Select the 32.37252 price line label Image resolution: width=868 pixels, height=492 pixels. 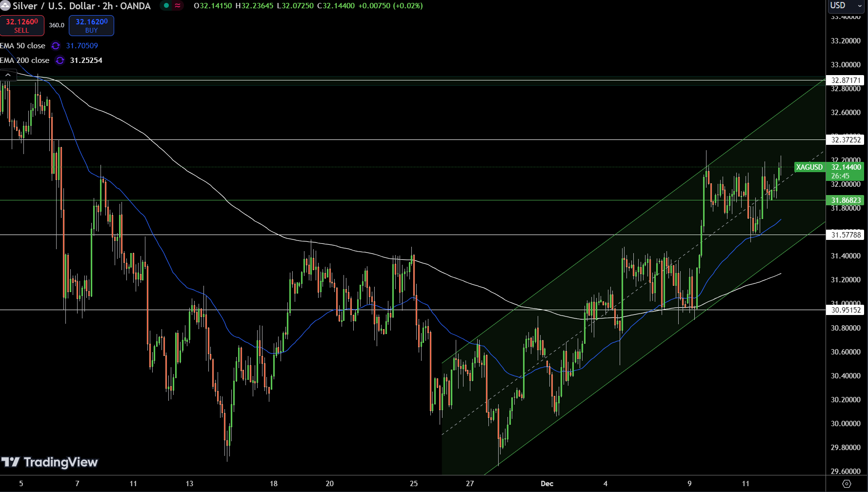846,140
